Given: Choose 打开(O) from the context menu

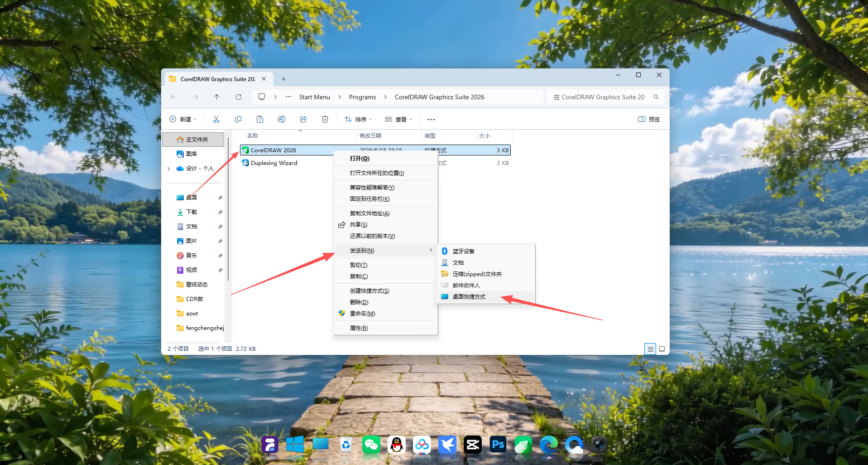Looking at the screenshot, I should (386, 159).
